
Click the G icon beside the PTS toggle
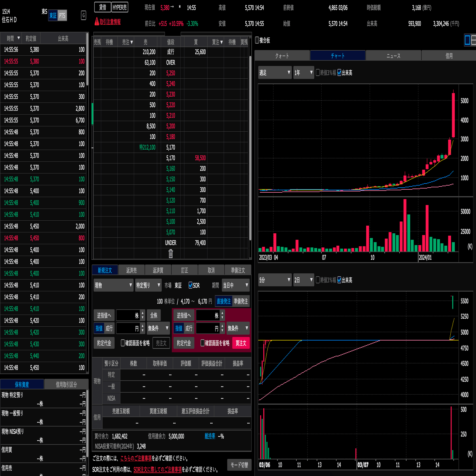[84, 15]
